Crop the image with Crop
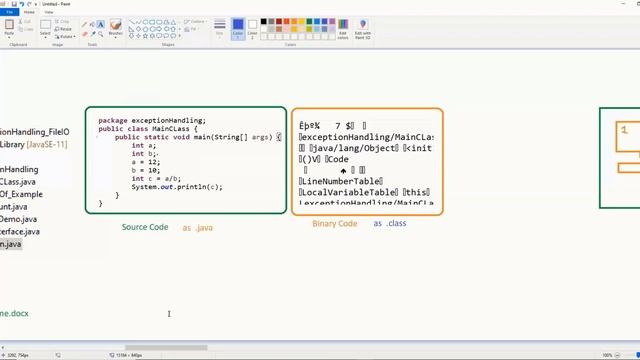Image resolution: width=640 pixels, height=360 pixels. pos(62,21)
